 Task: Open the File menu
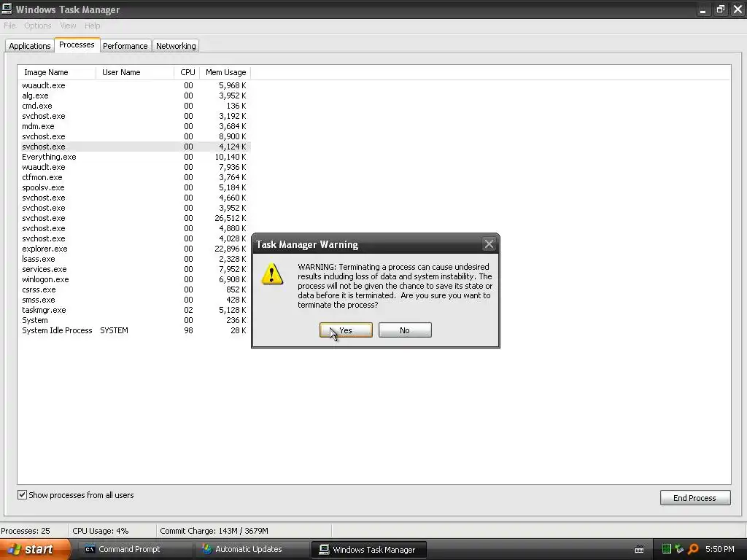click(x=9, y=26)
